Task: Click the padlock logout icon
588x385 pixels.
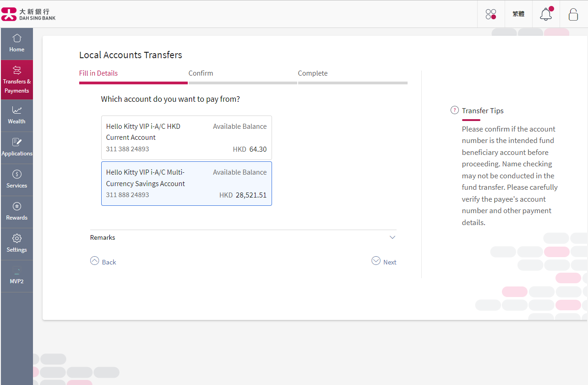Action: pyautogui.click(x=573, y=14)
